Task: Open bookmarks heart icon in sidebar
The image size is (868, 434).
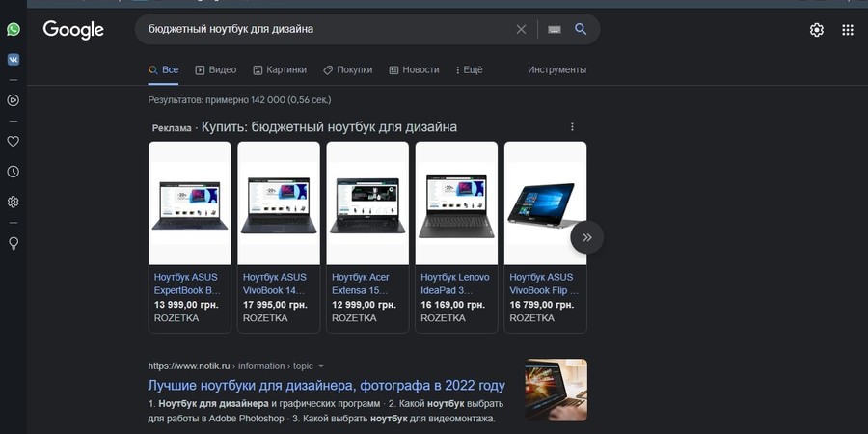Action: 14,141
